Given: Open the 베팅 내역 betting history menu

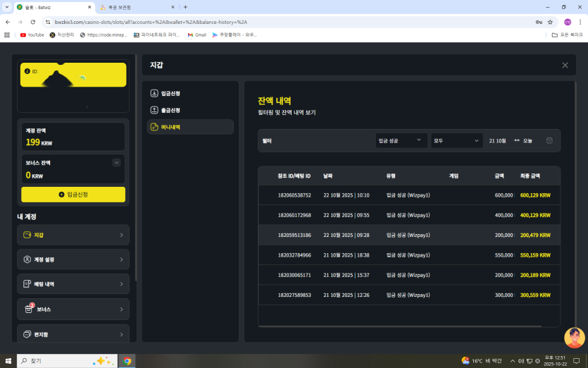Looking at the screenshot, I should click(73, 284).
